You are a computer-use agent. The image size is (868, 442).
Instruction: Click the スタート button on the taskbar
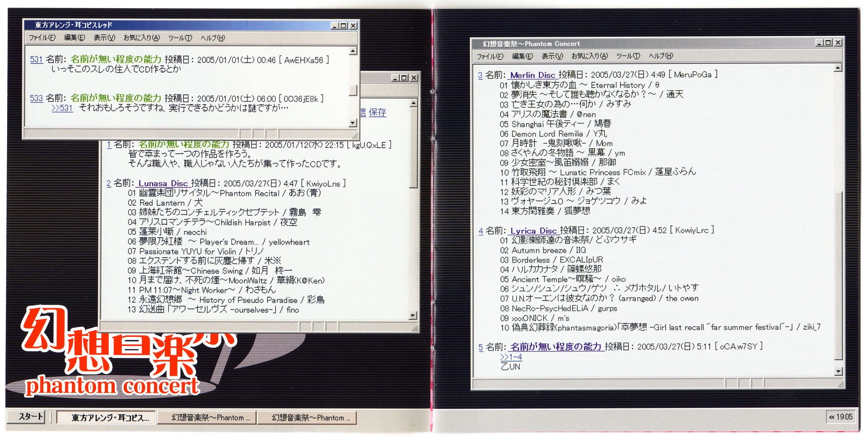point(30,417)
